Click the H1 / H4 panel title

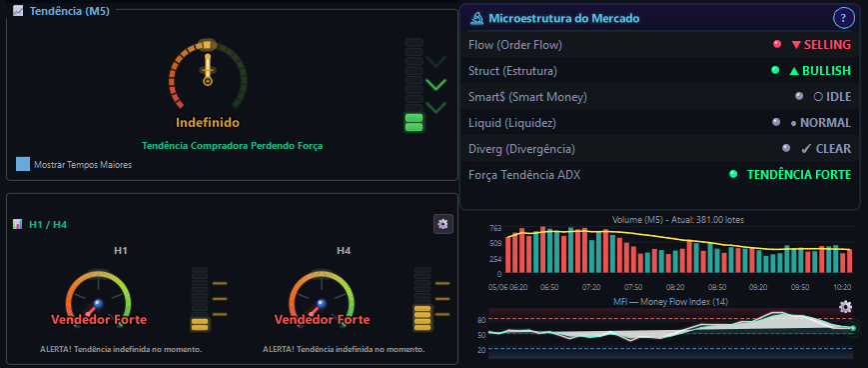[x=48, y=224]
